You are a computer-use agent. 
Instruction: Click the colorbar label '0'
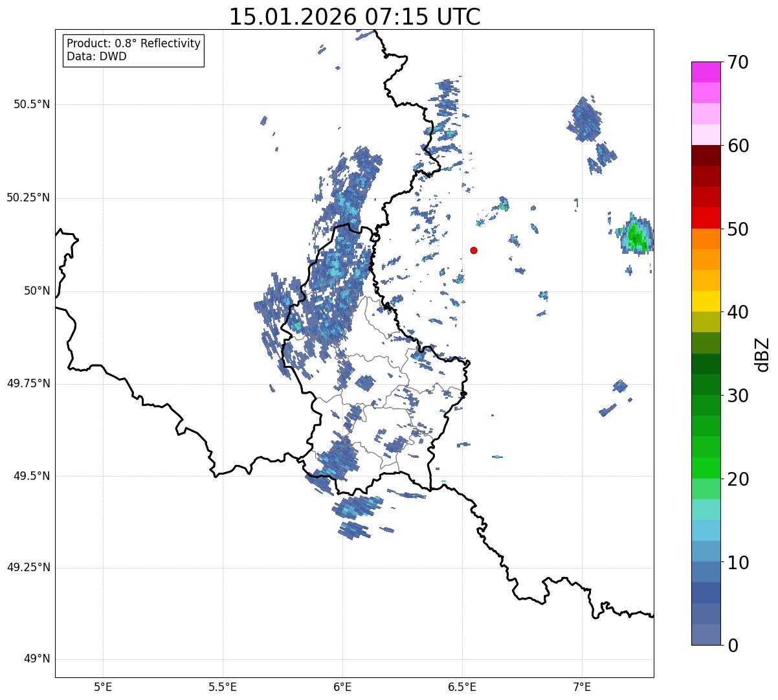coord(733,646)
